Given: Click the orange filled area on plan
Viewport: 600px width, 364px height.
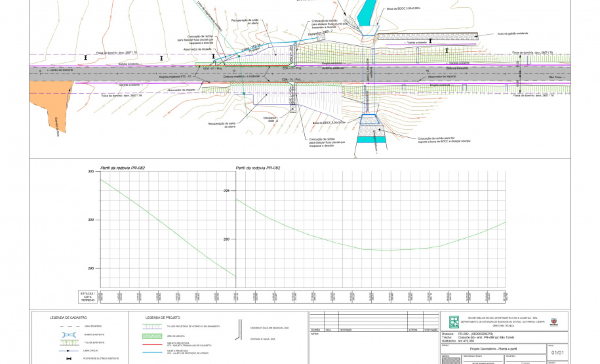Looking at the screenshot, I should (x=52, y=98).
